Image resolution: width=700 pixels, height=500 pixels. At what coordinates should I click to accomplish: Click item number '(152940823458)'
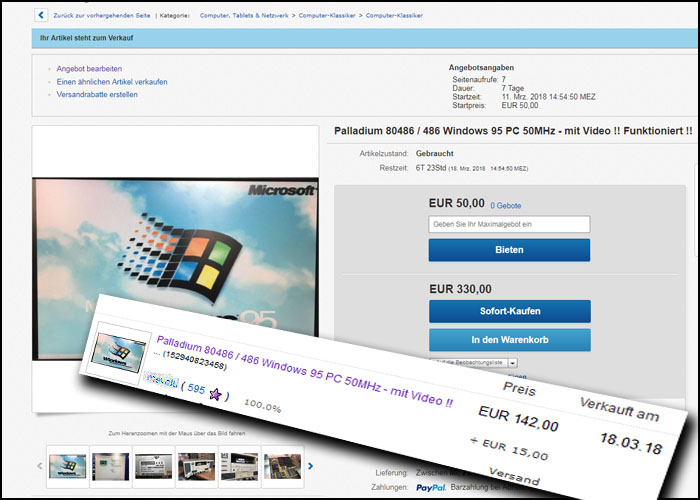coord(195,361)
